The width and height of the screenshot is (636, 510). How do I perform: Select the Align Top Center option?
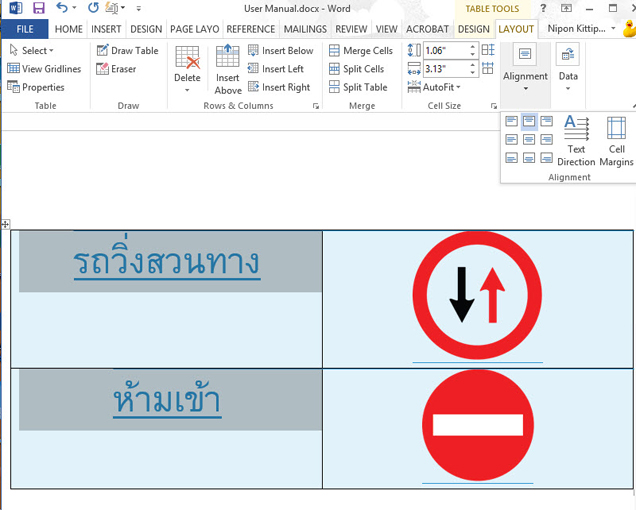tap(529, 122)
